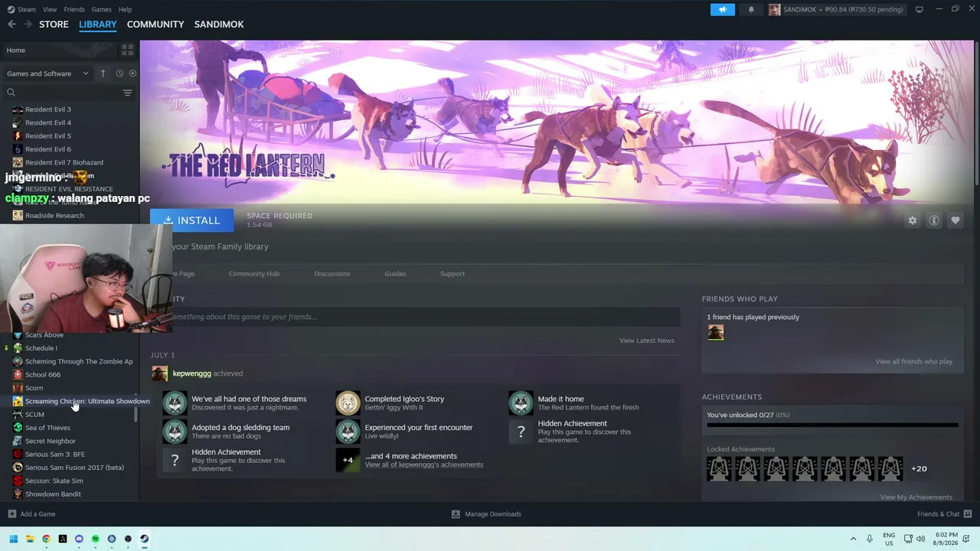980x551 pixels.
Task: Open the announcements megaphone button
Action: point(723,9)
